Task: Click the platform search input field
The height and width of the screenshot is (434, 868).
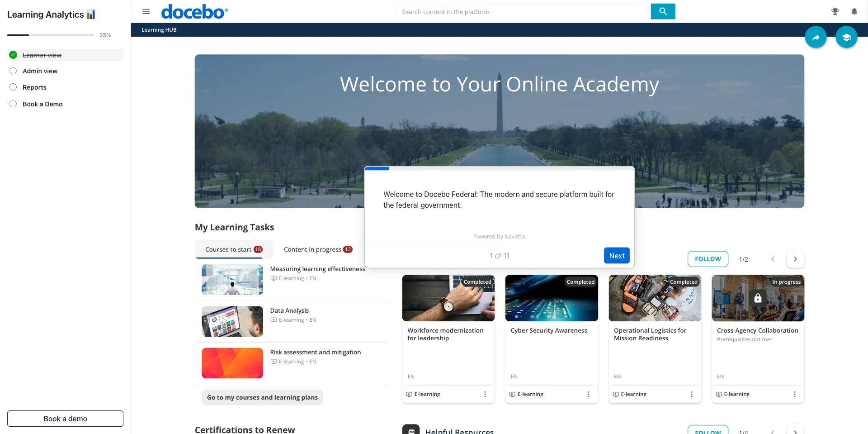Action: [523, 12]
